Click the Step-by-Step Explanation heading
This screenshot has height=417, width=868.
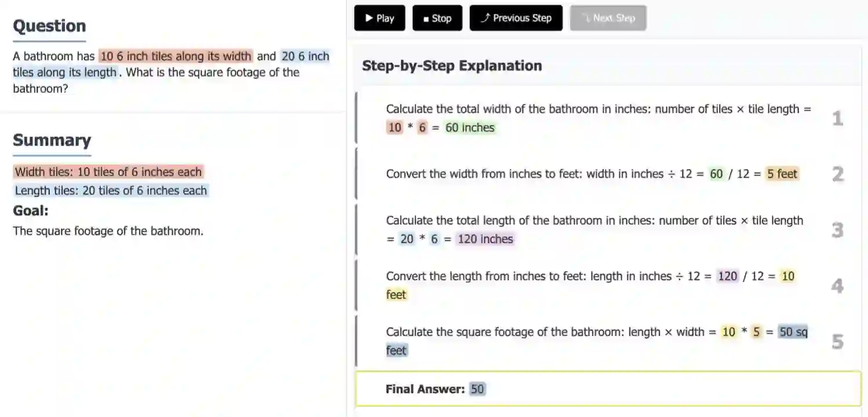tap(452, 65)
